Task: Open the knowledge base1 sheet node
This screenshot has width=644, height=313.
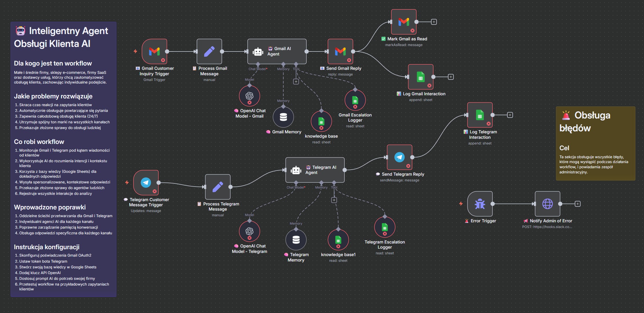Action: (338, 240)
